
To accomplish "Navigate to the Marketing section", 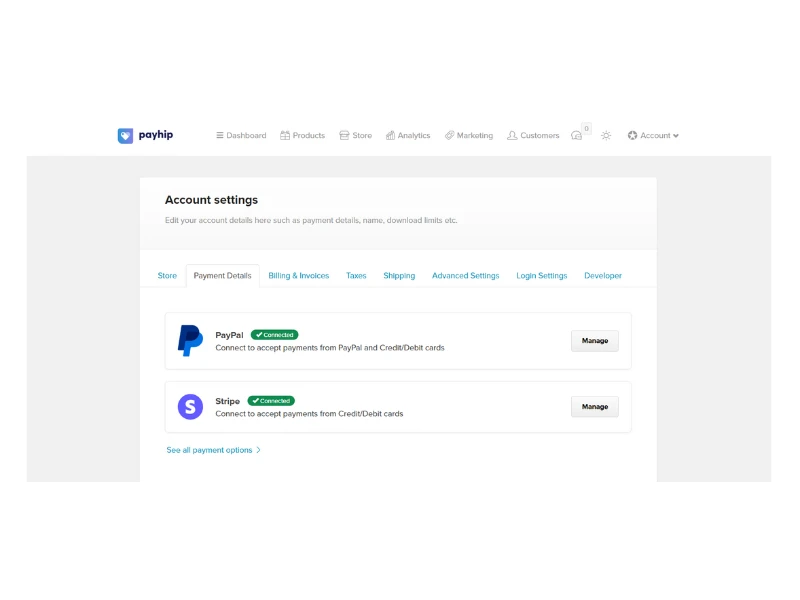I will point(469,136).
